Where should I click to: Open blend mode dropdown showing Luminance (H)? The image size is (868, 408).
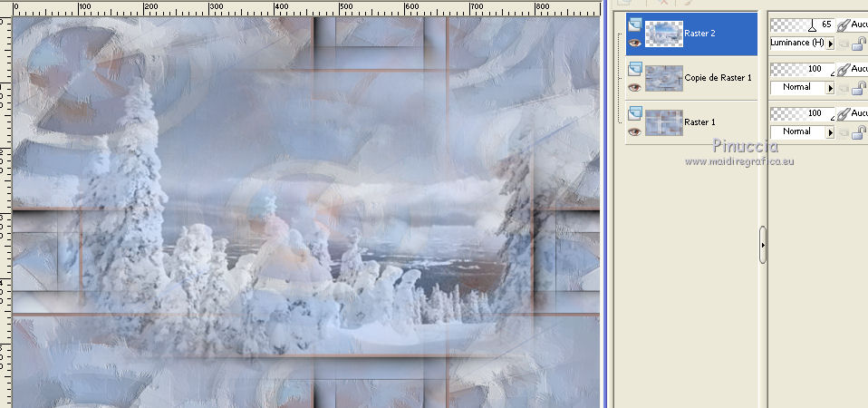[802, 43]
